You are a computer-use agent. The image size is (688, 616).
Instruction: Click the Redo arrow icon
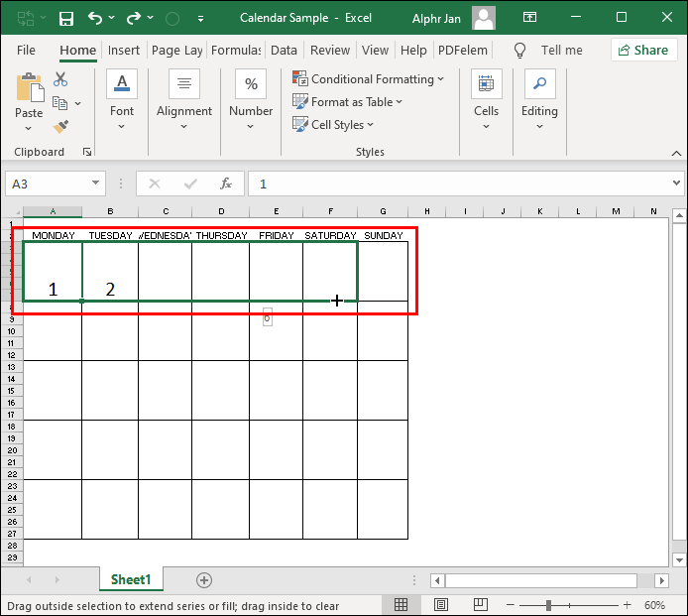(x=134, y=18)
